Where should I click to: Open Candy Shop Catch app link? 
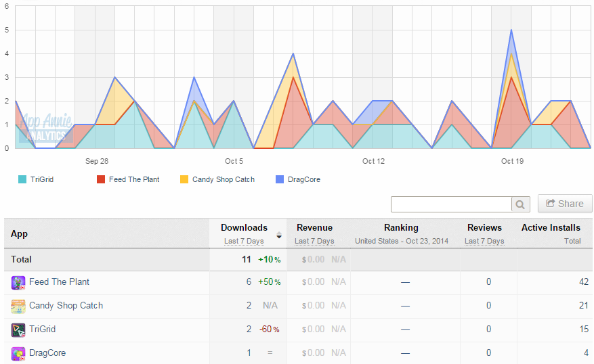click(66, 306)
